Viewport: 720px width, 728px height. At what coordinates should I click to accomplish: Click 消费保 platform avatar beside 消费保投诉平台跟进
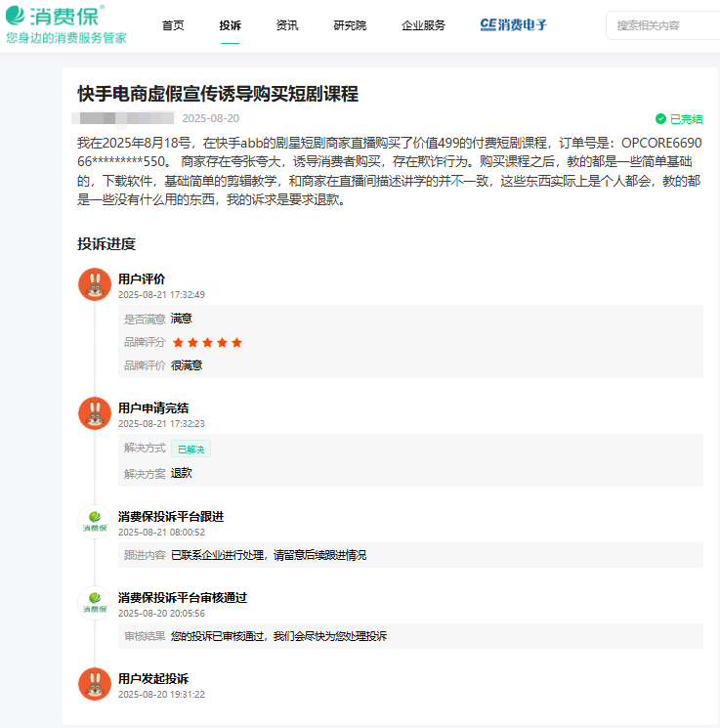[x=95, y=522]
